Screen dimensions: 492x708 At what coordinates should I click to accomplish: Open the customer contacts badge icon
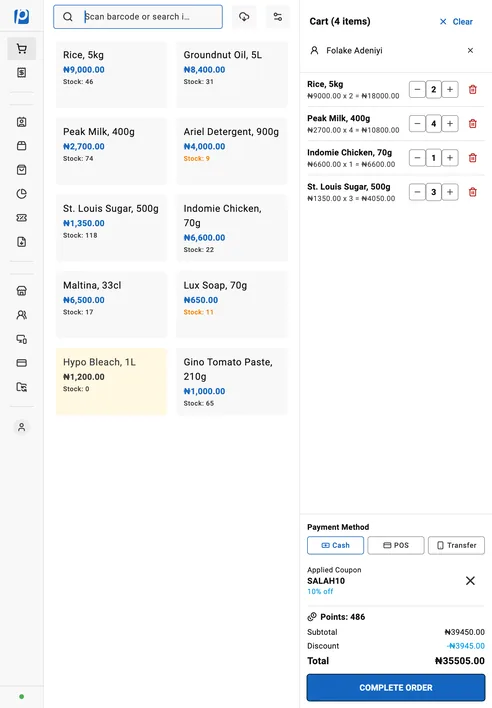tap(21, 122)
